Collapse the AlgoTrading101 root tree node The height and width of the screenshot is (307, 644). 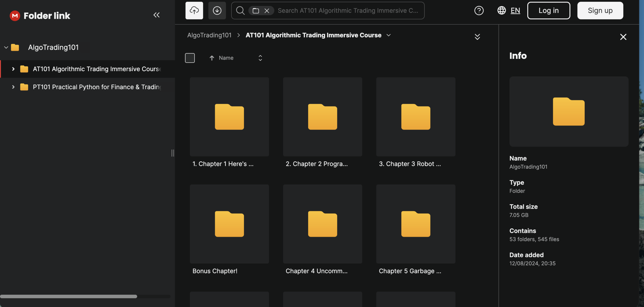6,47
